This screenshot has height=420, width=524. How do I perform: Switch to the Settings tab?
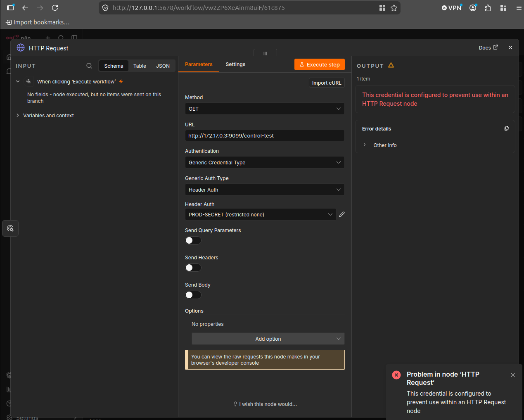pyautogui.click(x=235, y=64)
